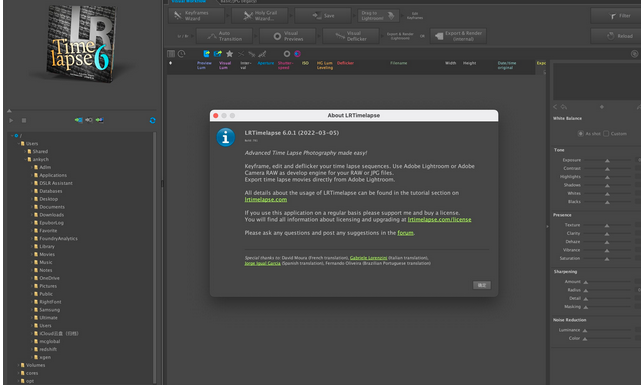Click the Visual Deflicker button
Viewport: 641px width, 385px height.
point(351,36)
